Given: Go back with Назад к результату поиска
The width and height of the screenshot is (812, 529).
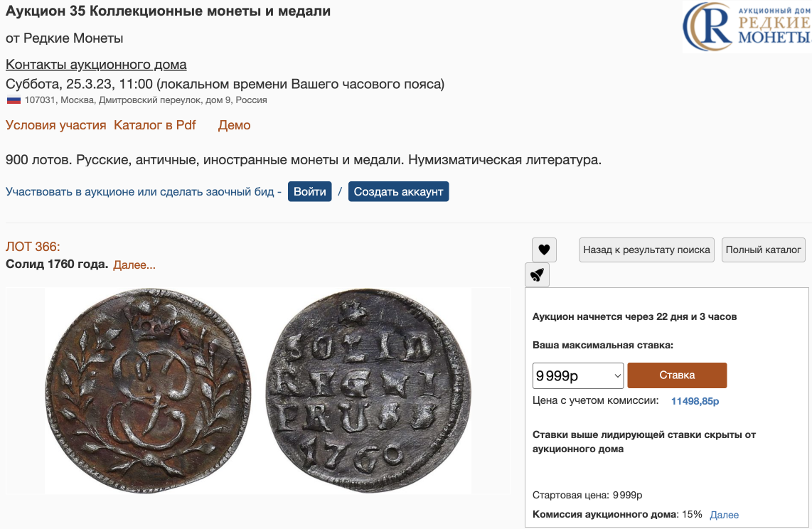Looking at the screenshot, I should [x=646, y=250].
